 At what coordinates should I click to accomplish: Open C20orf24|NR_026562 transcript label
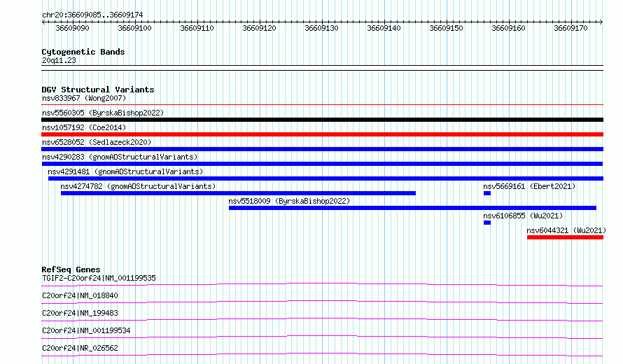click(80, 348)
